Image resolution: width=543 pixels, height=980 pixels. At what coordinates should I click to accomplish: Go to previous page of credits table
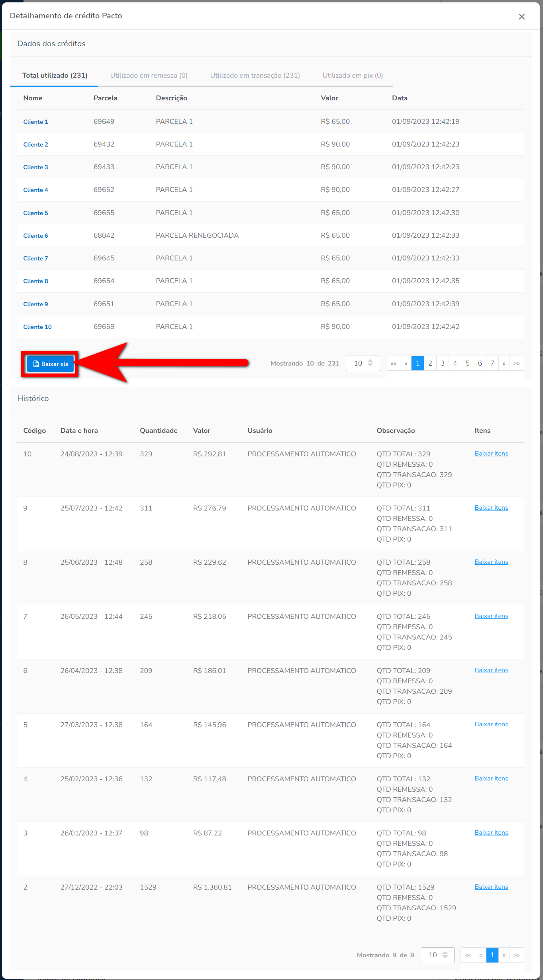(406, 363)
